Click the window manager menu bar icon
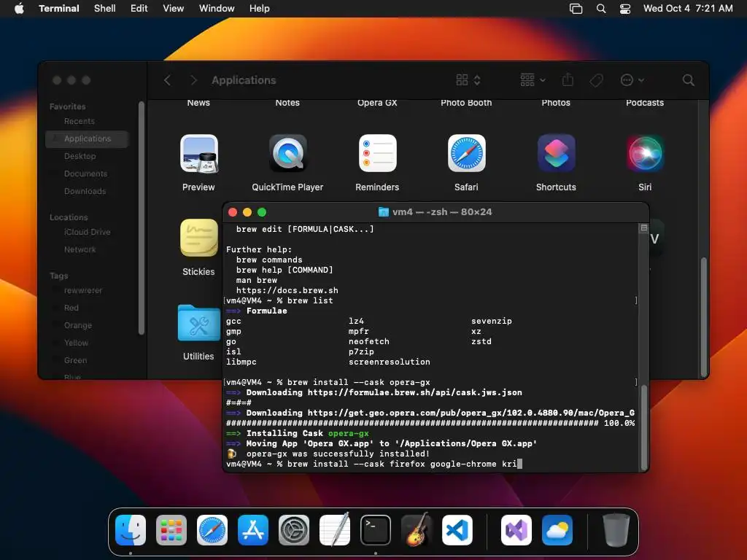This screenshot has height=560, width=747. [x=576, y=9]
